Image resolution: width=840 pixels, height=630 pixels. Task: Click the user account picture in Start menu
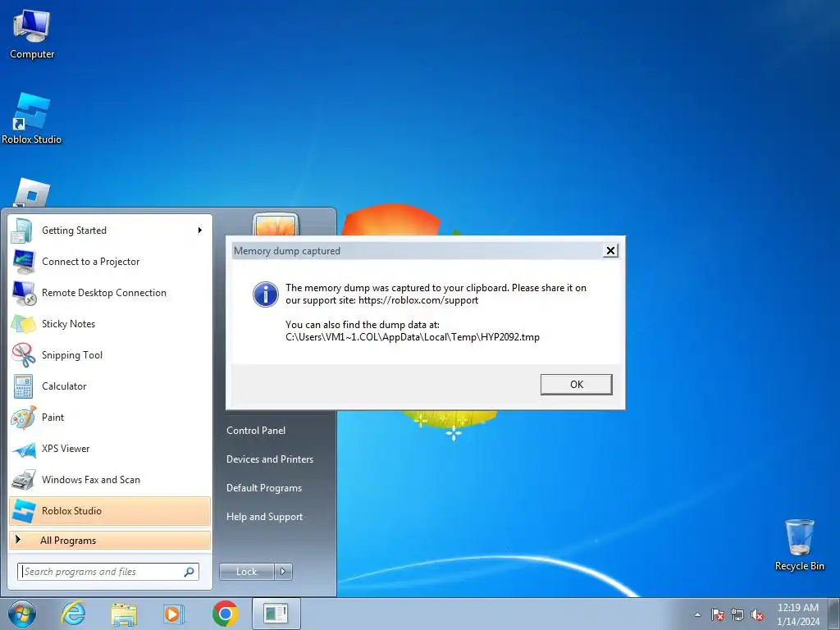pos(276,224)
